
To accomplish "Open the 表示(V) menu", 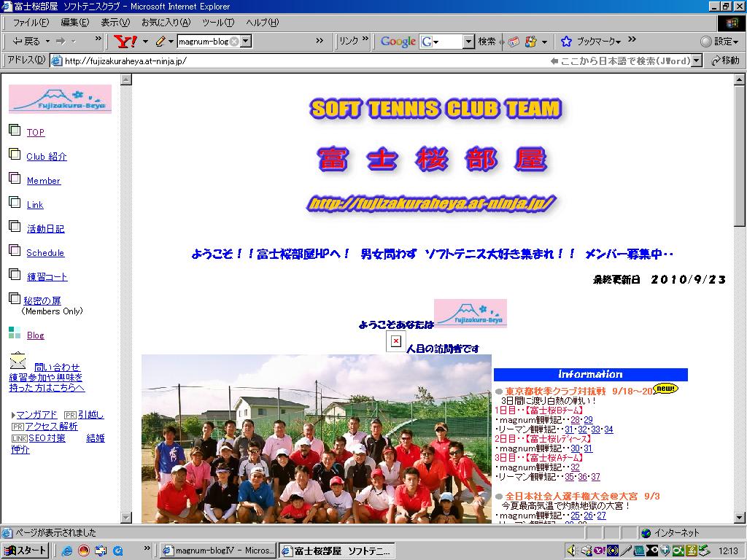I will (x=115, y=23).
